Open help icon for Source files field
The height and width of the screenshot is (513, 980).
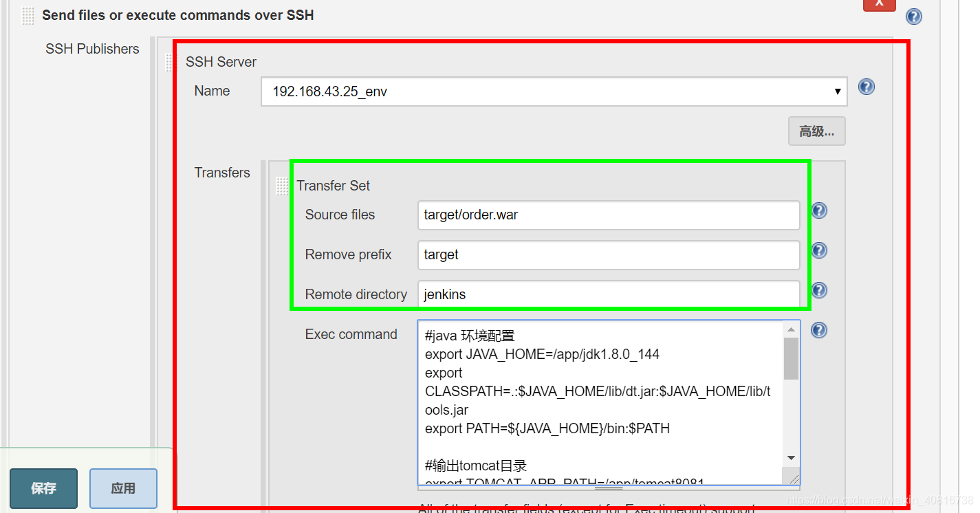click(x=819, y=210)
